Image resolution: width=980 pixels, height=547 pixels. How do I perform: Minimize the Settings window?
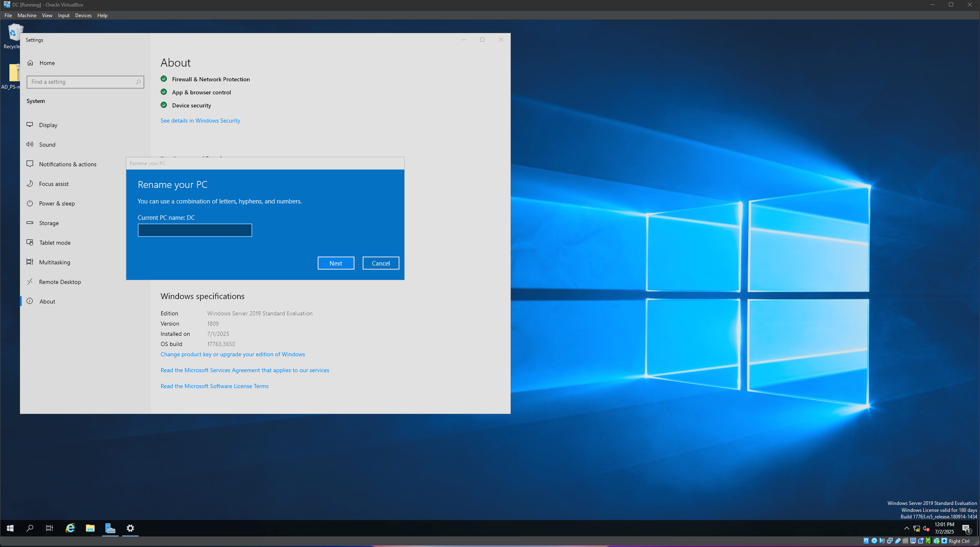pos(464,40)
